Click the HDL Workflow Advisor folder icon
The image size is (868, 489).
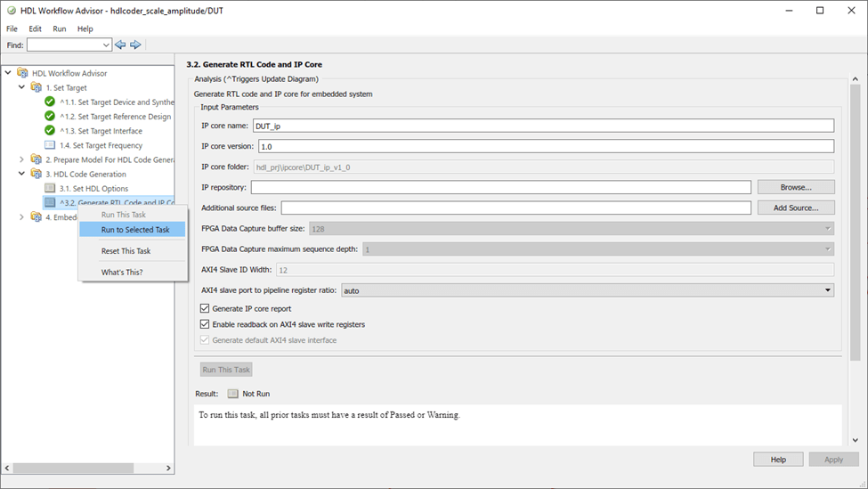click(22, 73)
